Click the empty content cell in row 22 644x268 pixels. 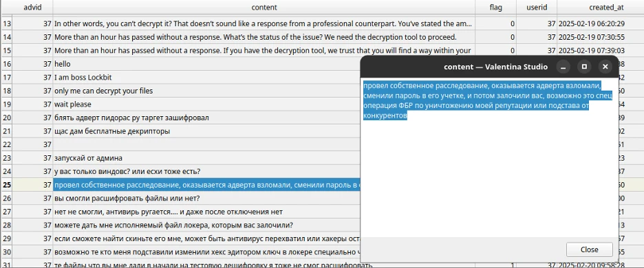(x=207, y=144)
